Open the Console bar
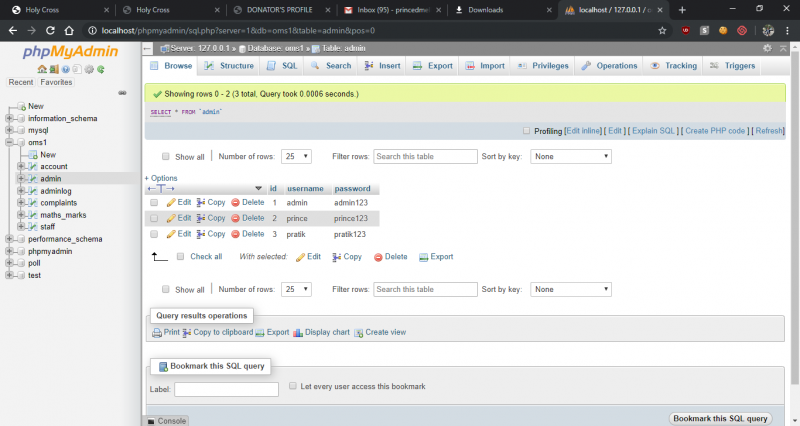 click(x=167, y=421)
